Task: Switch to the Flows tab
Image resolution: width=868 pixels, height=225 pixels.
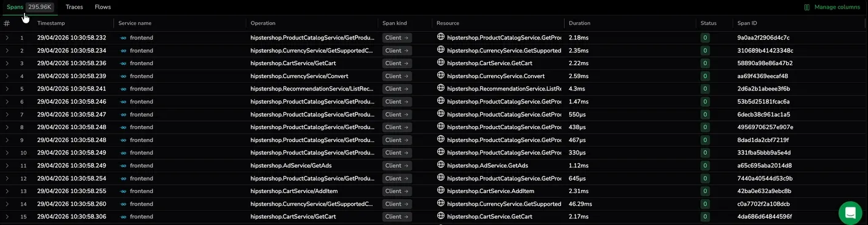Action: (x=103, y=7)
